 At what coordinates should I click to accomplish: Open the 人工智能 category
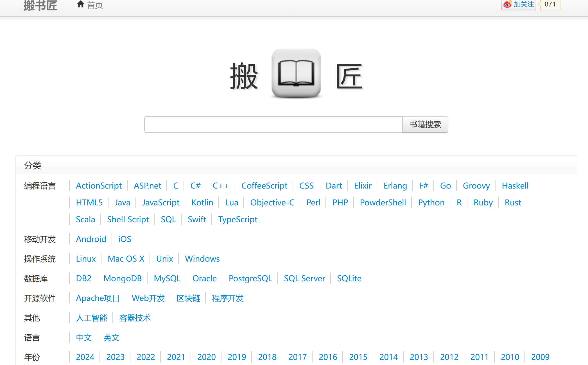(92, 318)
